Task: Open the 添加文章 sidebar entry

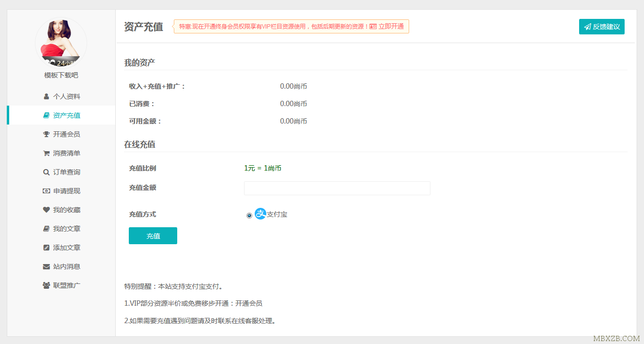Action: [x=61, y=247]
